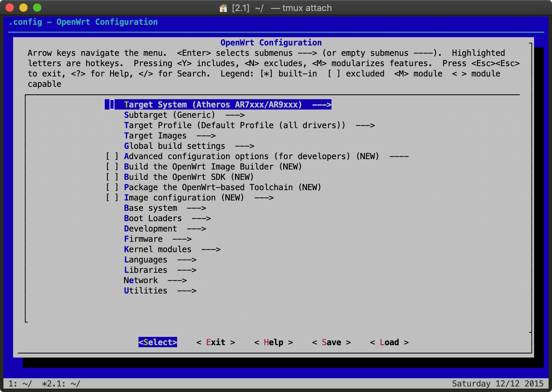Viewport: 552px width, 392px height.
Task: Toggle Advanced configuration options checkbox
Action: click(x=112, y=156)
